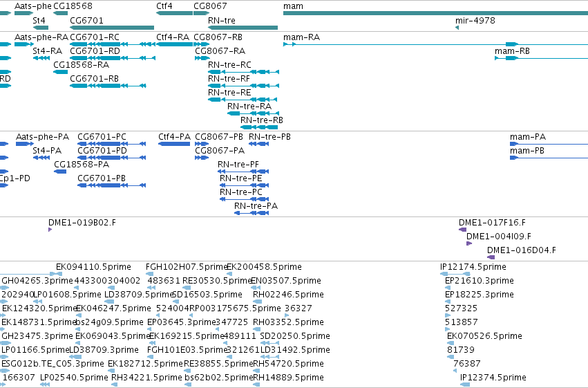Screen dimensions: 588x388
Task: Select the RN-tre gene bar
Action: pyautogui.click(x=243, y=28)
